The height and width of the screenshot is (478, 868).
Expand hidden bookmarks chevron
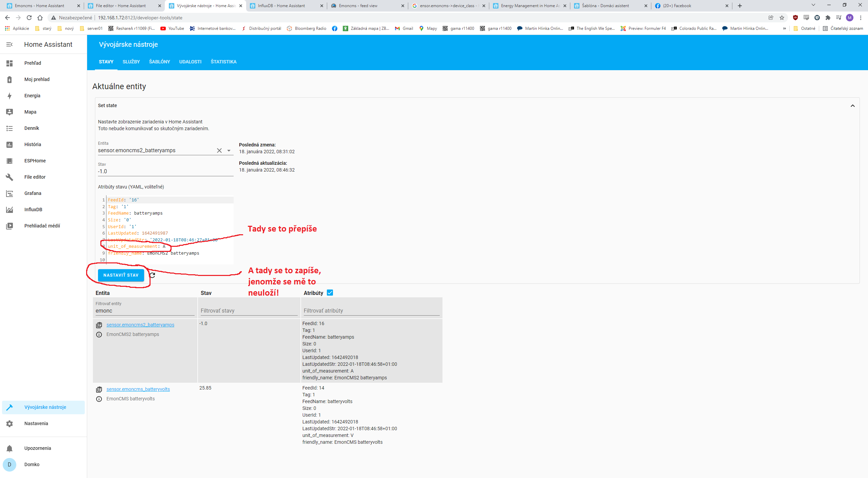pos(785,28)
